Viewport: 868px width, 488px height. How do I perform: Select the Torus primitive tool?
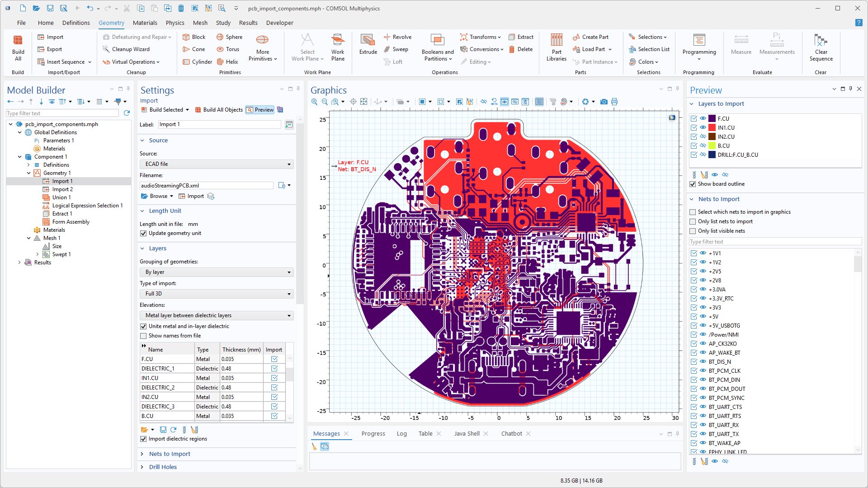click(228, 49)
